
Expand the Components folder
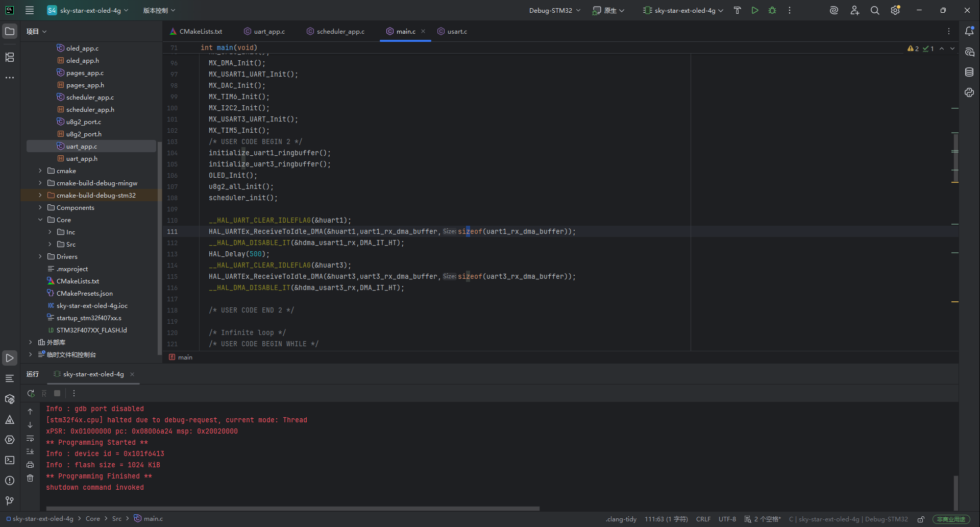[40, 208]
